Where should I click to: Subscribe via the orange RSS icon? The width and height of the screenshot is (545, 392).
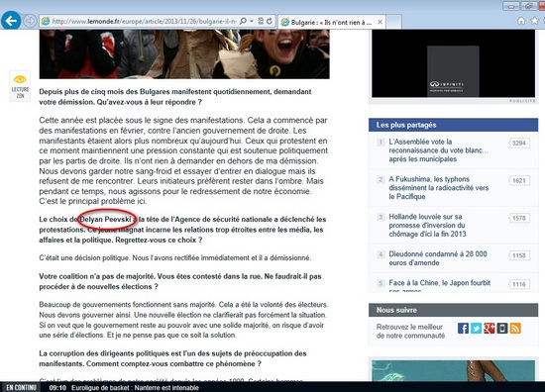click(x=515, y=328)
